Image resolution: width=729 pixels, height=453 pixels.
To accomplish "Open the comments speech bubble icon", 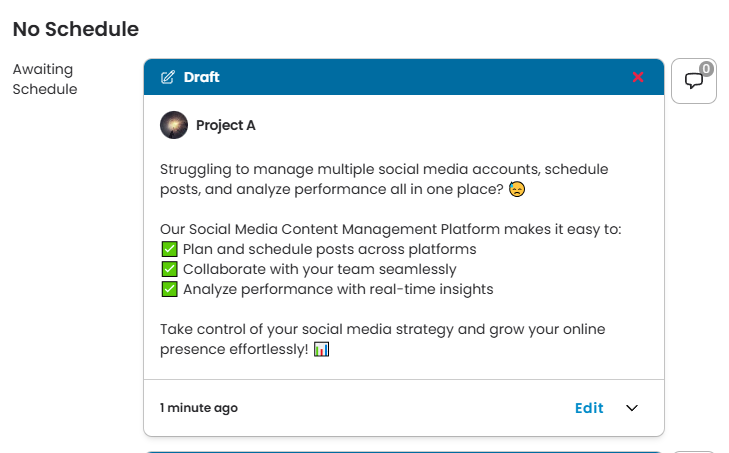I will tap(693, 81).
